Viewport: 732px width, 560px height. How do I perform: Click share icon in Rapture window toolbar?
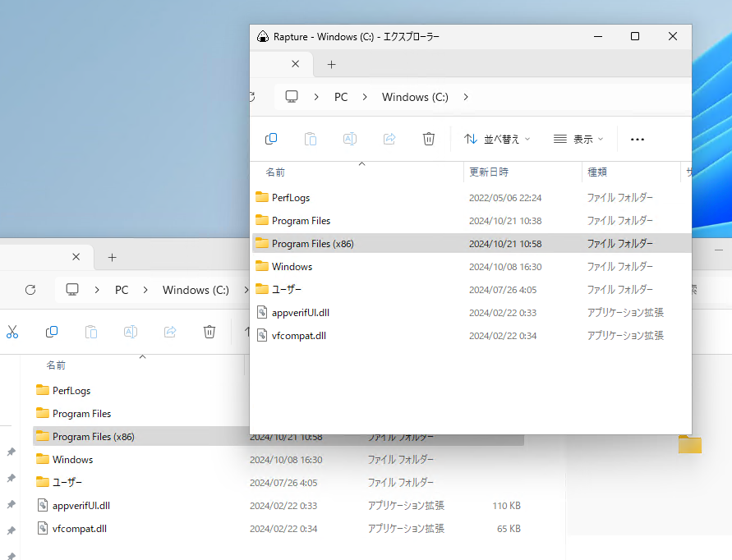[389, 139]
